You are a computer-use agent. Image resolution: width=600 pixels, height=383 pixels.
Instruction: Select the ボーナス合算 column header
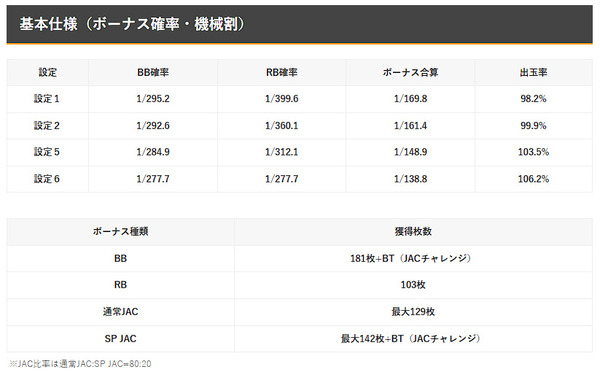click(x=411, y=72)
